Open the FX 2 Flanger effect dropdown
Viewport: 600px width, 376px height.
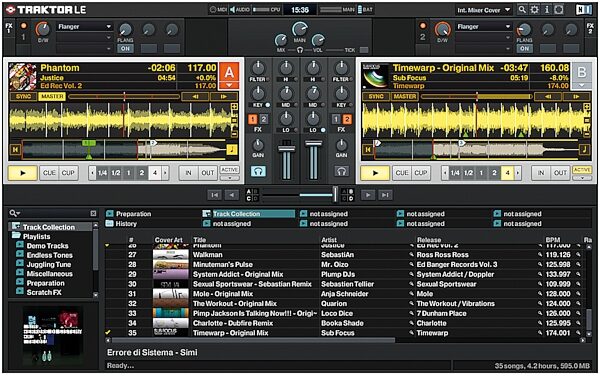[x=483, y=26]
